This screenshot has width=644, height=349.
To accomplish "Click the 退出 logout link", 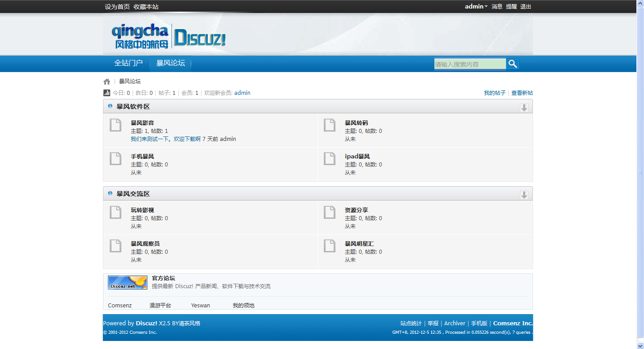I will [526, 7].
